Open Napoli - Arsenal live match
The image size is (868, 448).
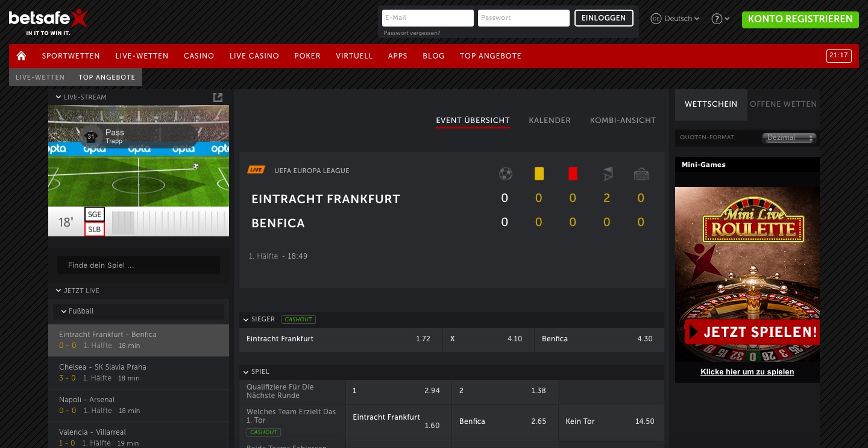(x=139, y=406)
